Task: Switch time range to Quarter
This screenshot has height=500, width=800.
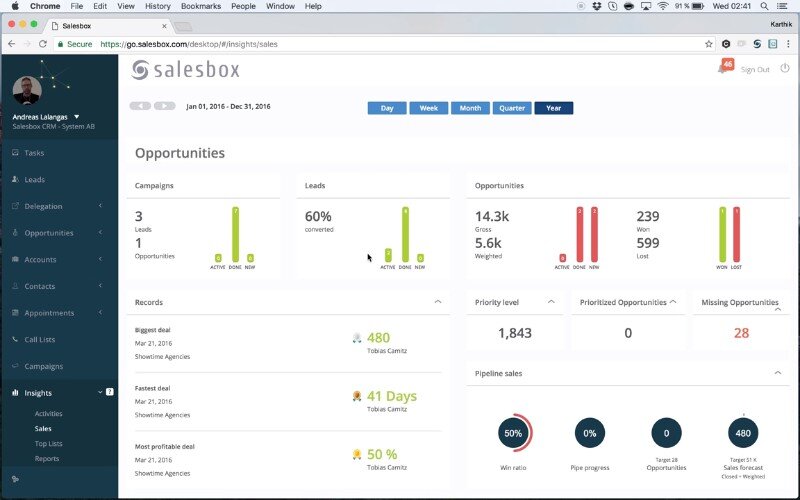Action: point(512,108)
